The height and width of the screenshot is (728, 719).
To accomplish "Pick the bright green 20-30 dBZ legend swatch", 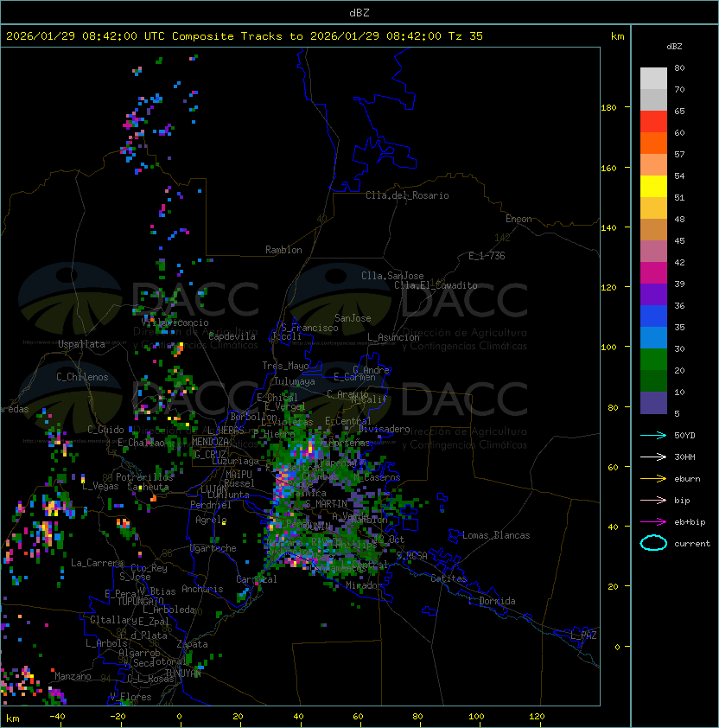I will click(x=653, y=360).
